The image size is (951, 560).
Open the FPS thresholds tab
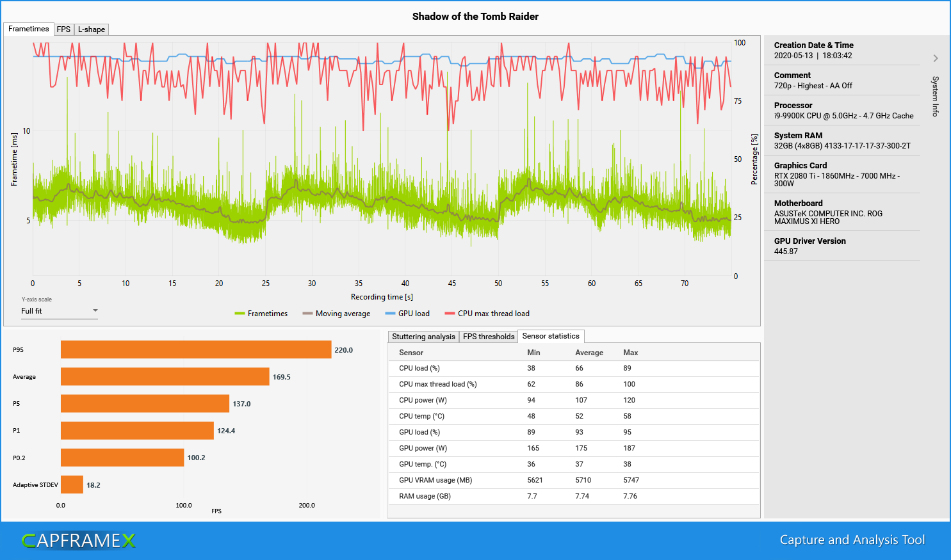click(x=489, y=337)
